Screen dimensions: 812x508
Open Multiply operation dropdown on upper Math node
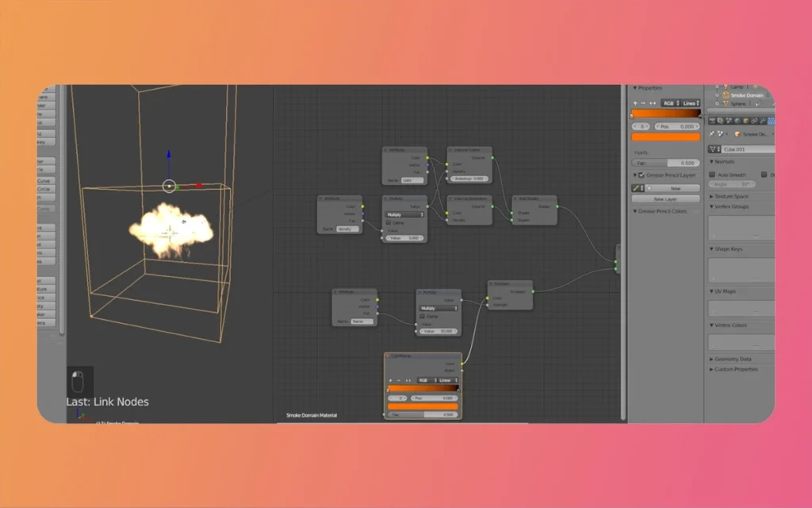pos(405,214)
